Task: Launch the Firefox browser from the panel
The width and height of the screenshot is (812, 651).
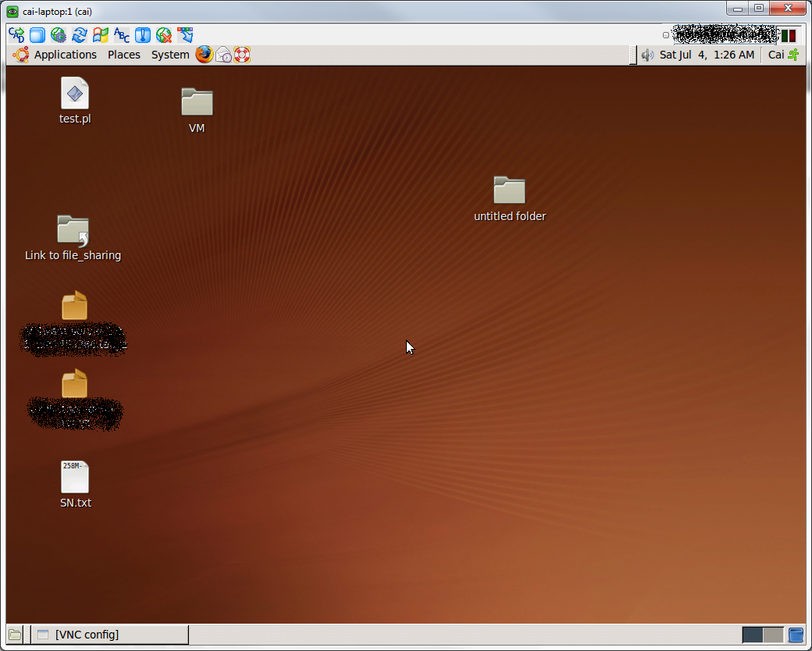Action: click(204, 55)
